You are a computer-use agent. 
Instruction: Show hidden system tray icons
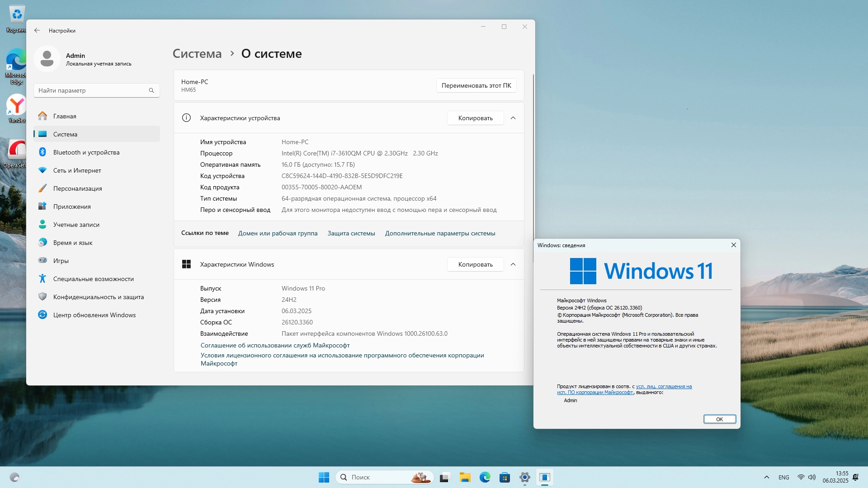pyautogui.click(x=766, y=477)
